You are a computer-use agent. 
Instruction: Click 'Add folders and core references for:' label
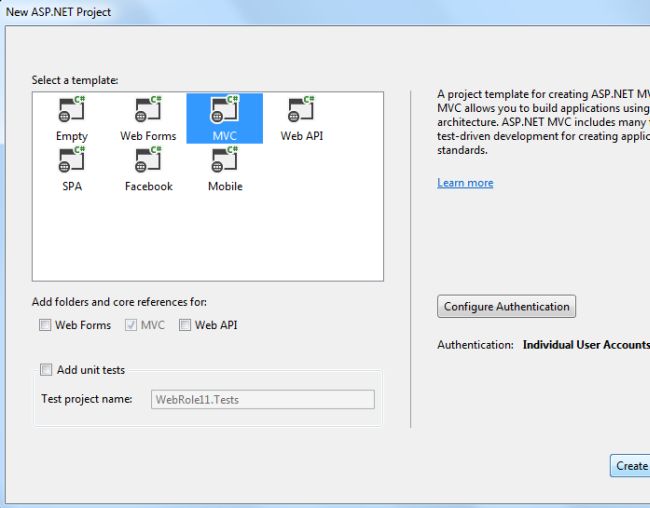119,302
